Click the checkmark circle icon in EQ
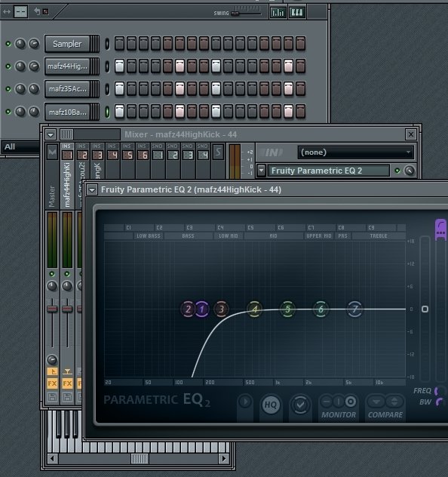 click(x=300, y=405)
